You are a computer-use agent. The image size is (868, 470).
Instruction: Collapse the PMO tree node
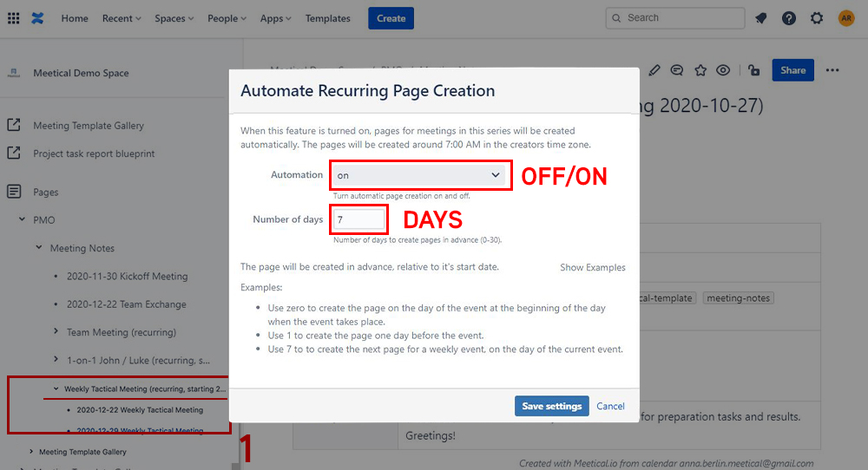(x=23, y=219)
